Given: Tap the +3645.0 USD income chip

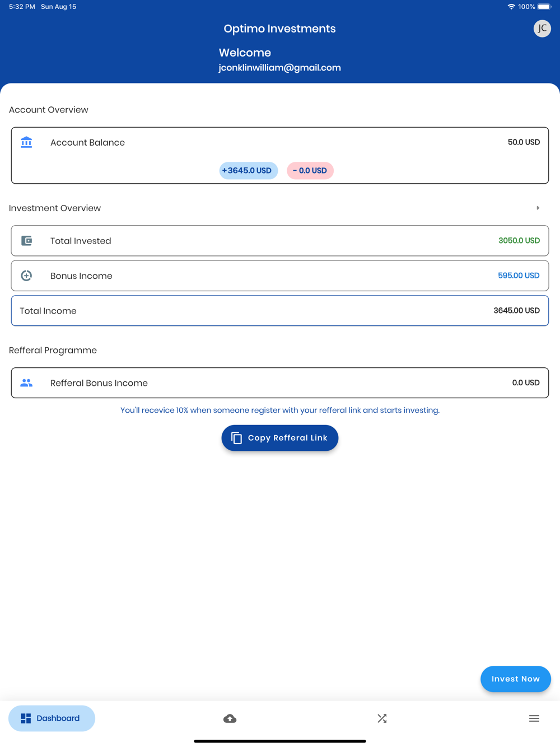Looking at the screenshot, I should (248, 171).
